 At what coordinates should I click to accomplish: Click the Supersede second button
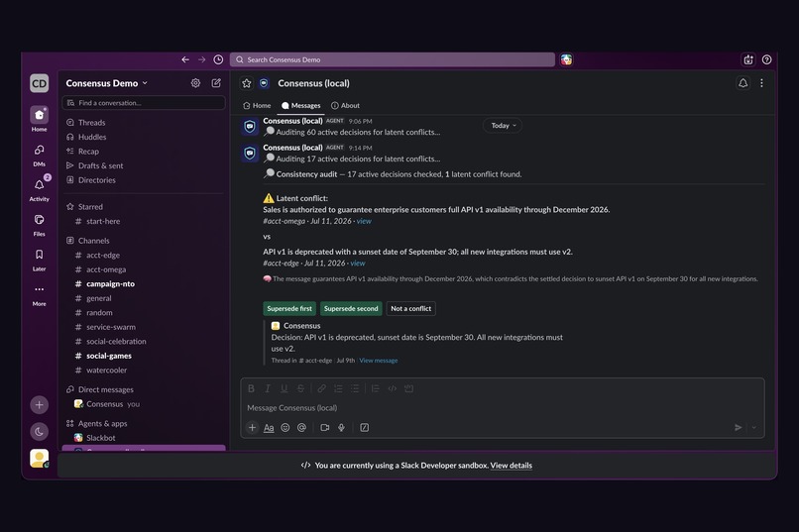(x=351, y=308)
